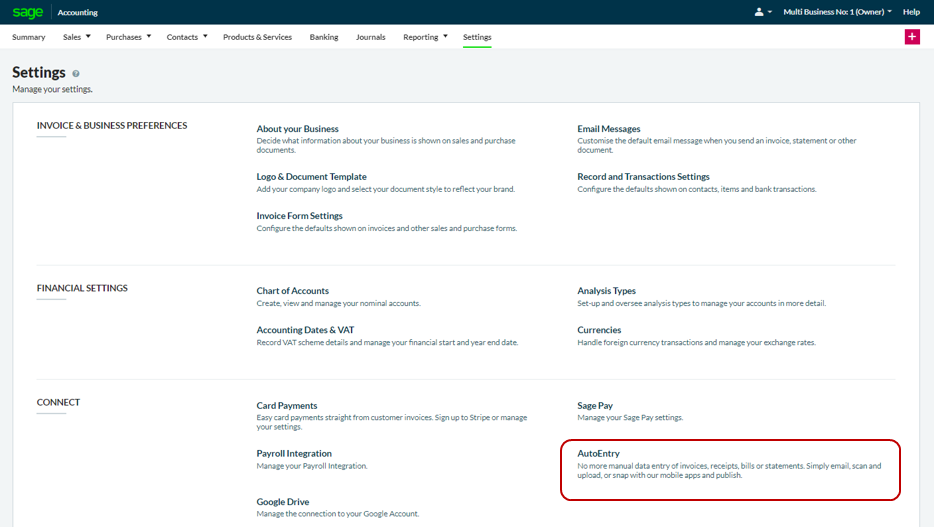Open the user profile icon menu

(x=762, y=12)
